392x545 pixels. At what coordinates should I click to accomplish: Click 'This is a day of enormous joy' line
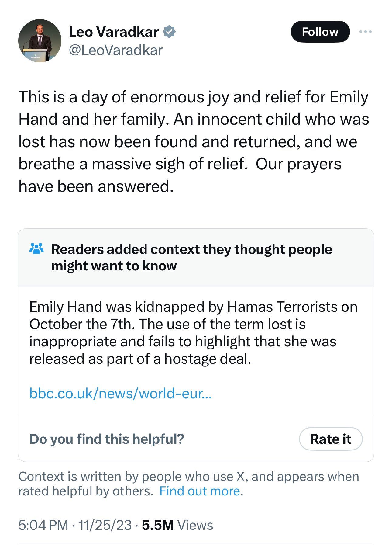click(193, 97)
